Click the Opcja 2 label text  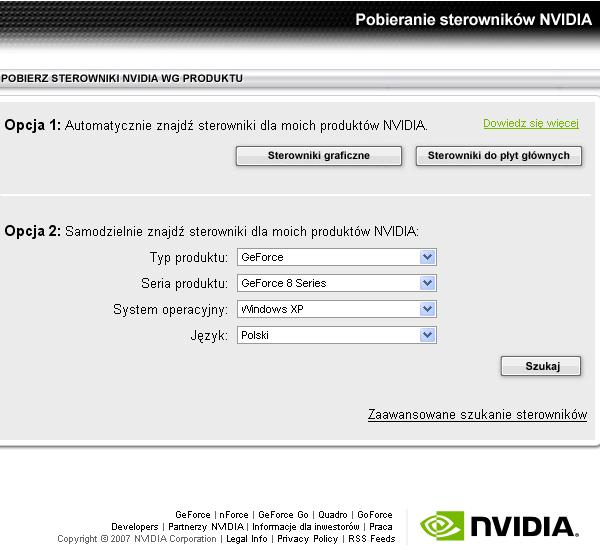click(33, 232)
